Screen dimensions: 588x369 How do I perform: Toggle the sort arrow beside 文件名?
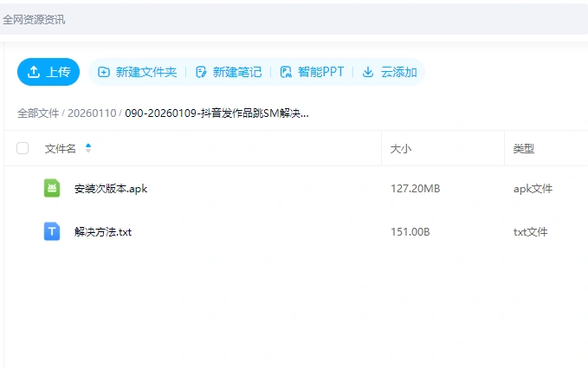pyautogui.click(x=88, y=148)
